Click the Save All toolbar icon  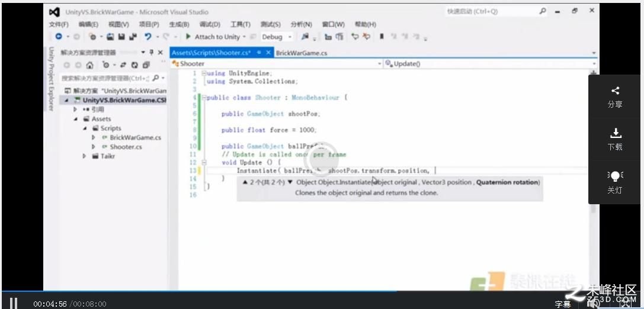click(133, 37)
